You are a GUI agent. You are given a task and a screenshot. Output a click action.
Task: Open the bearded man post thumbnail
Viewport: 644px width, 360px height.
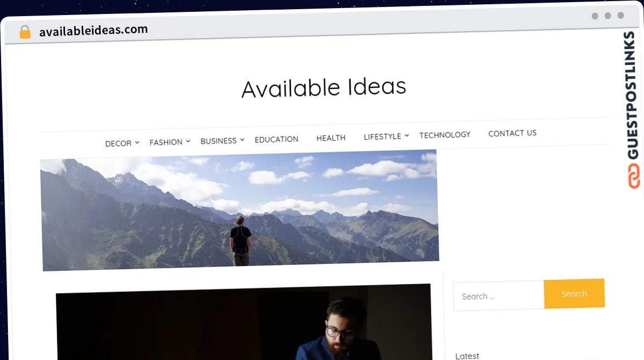tap(244, 322)
